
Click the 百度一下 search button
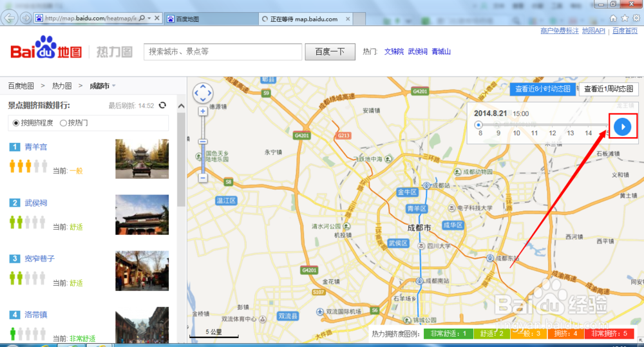coord(330,52)
